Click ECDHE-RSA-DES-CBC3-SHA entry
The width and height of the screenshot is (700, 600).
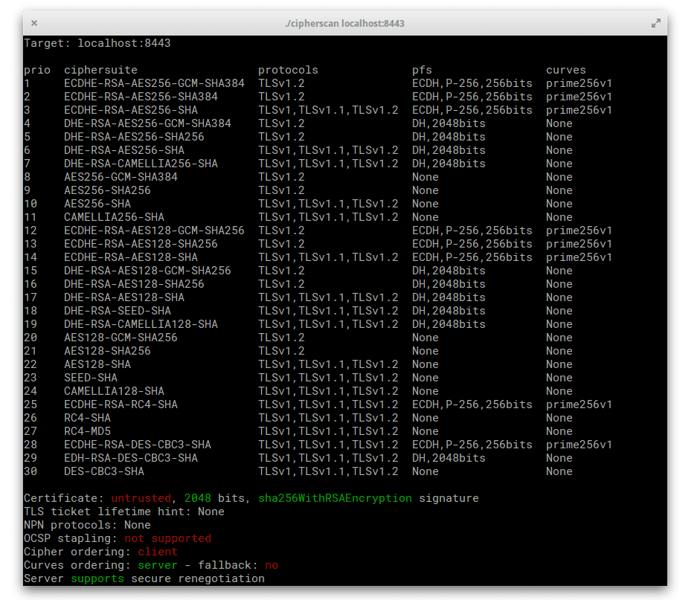[x=138, y=445]
